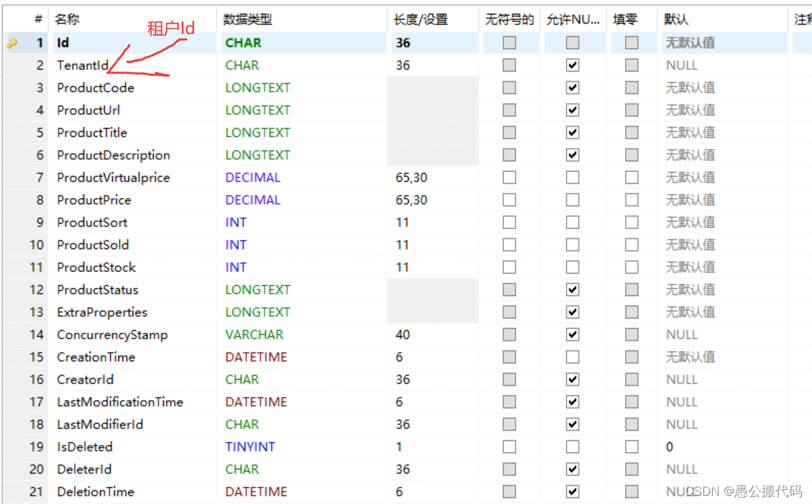812x504 pixels.
Task: Open data type INT of ProductSold
Action: pyautogui.click(x=235, y=245)
